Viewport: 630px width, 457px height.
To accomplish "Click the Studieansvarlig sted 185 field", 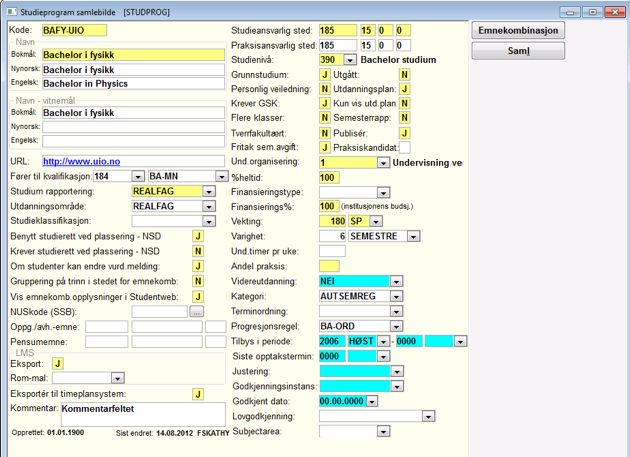I will click(338, 31).
